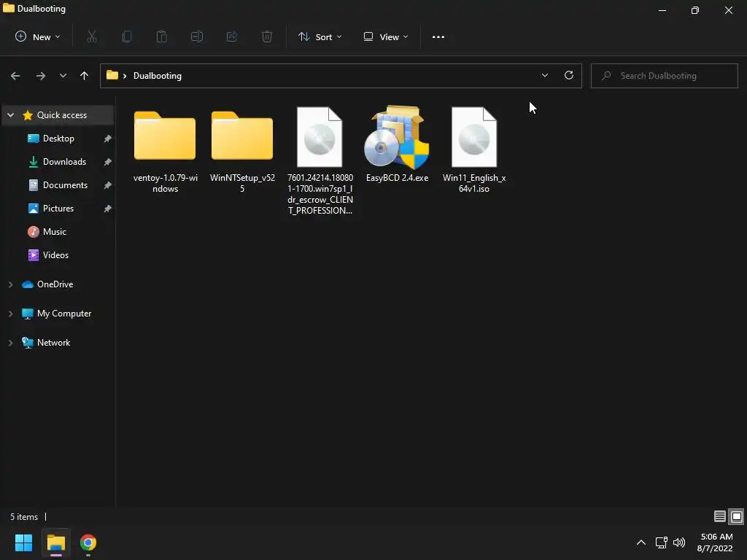Viewport: 747px width, 560px height.
Task: Select the EasyBCD 2.4.exe installer
Action: pos(397,145)
